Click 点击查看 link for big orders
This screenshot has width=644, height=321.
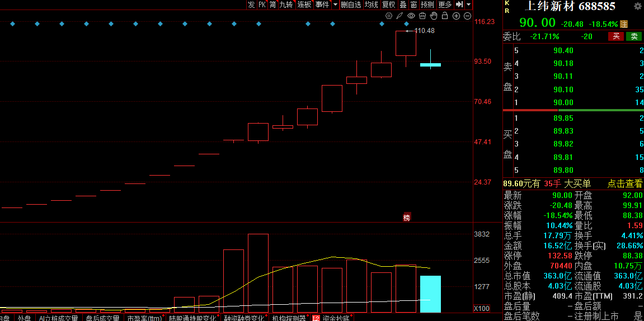pyautogui.click(x=624, y=184)
